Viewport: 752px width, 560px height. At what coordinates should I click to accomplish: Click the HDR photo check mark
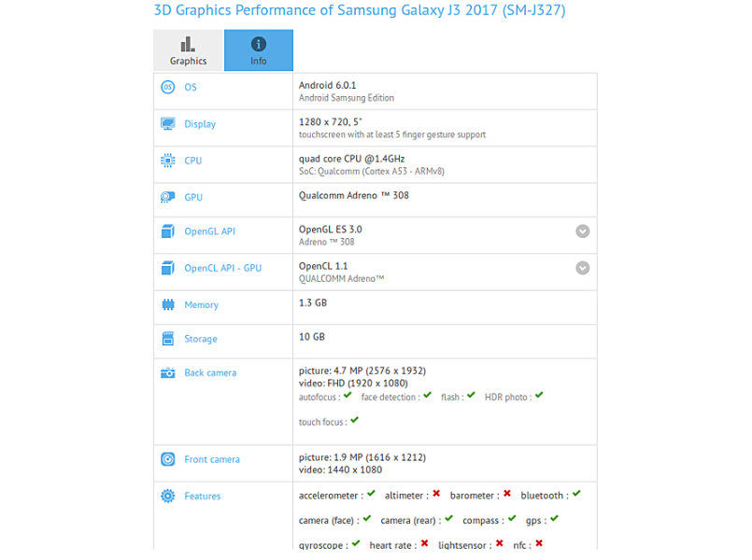pyautogui.click(x=539, y=395)
